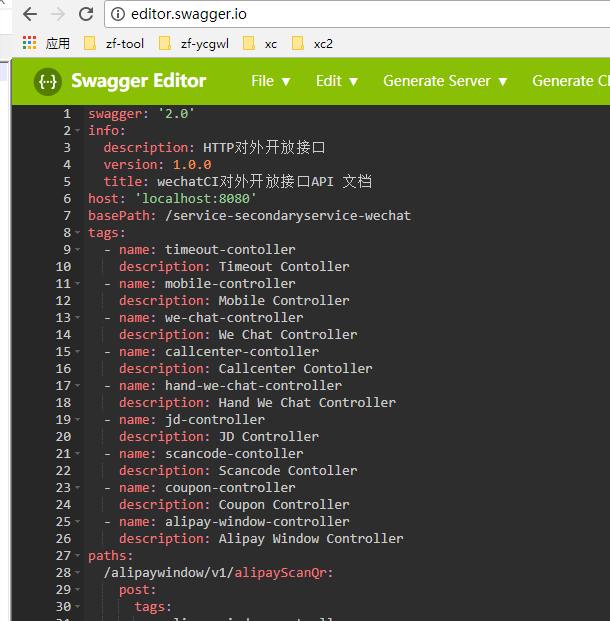This screenshot has width=610, height=621.
Task: Reload the page with the refresh icon
Action: click(x=86, y=14)
